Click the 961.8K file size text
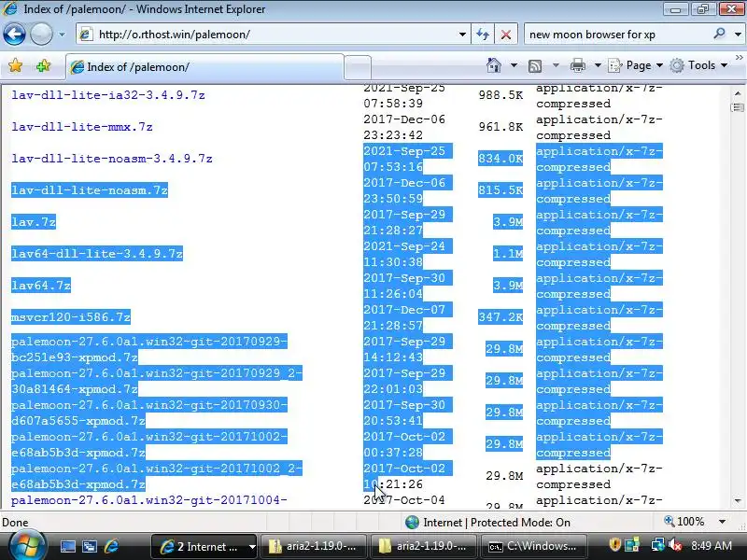747x560 pixels. tap(500, 127)
